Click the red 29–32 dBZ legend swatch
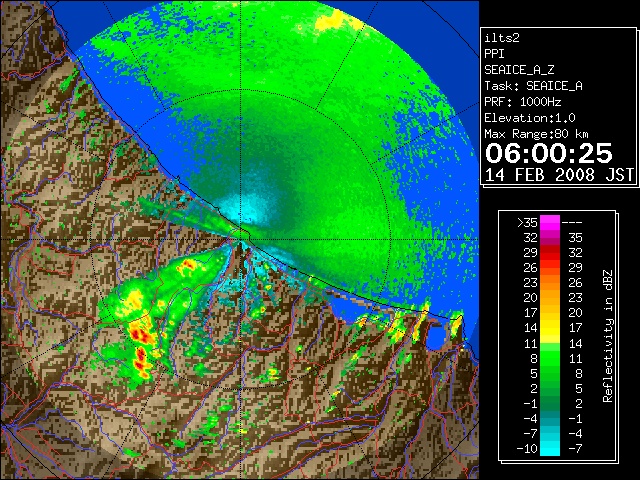The height and width of the screenshot is (480, 640). pyautogui.click(x=550, y=253)
